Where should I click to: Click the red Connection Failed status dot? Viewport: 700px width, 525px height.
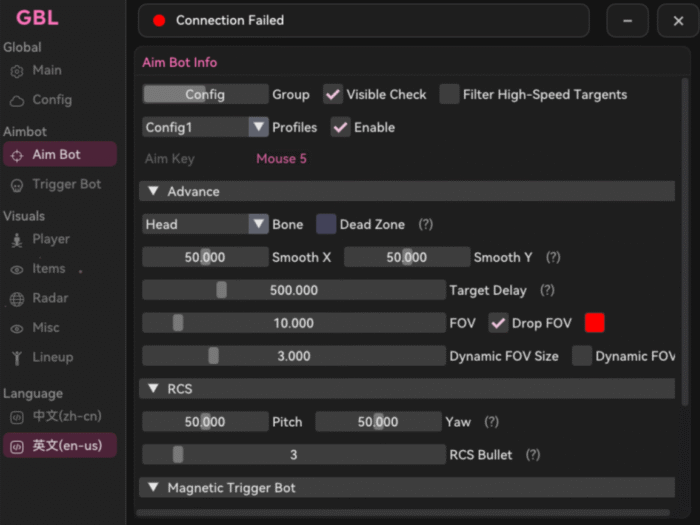159,21
